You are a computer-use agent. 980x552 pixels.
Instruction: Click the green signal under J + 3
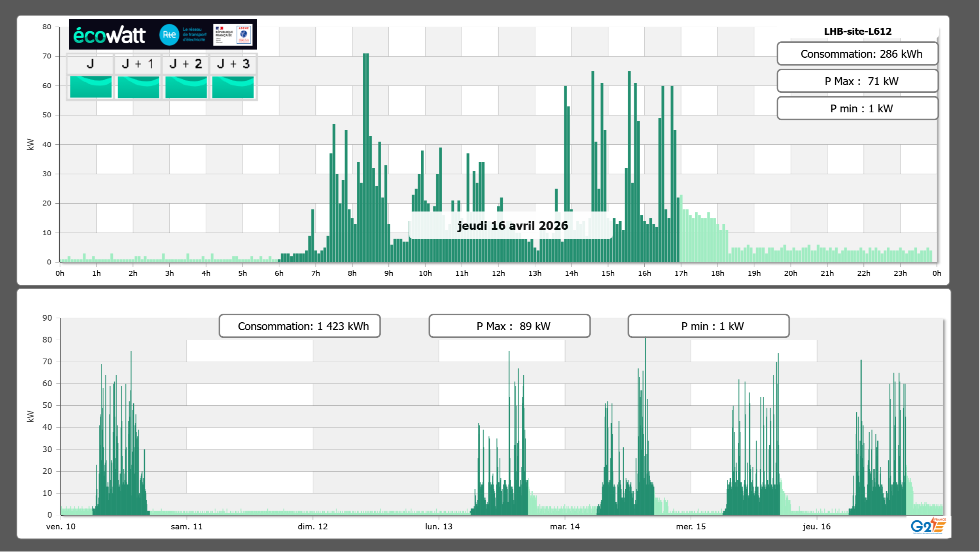coord(233,87)
